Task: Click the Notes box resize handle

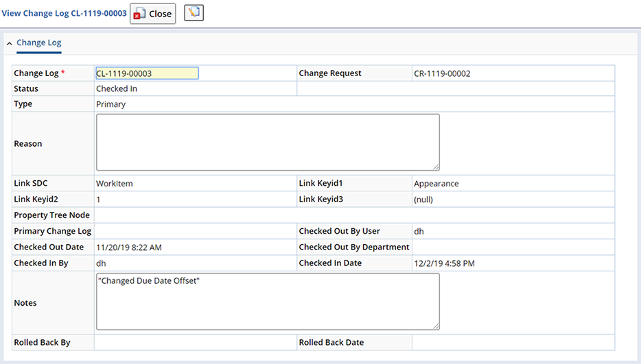Action: pyautogui.click(x=436, y=326)
